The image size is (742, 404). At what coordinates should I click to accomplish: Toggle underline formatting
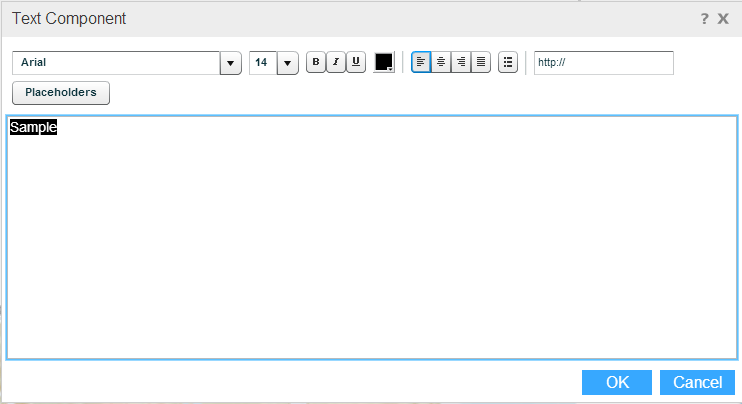pyautogui.click(x=356, y=62)
